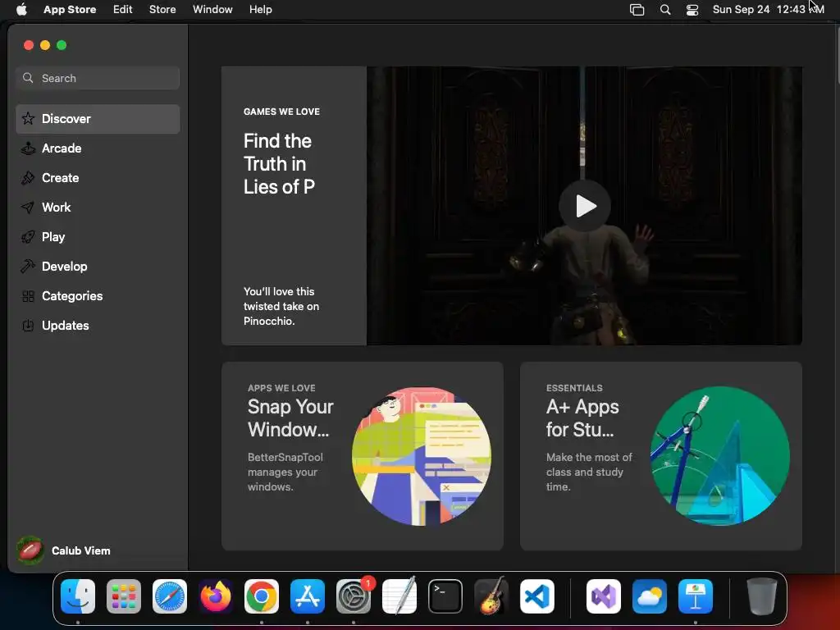Open the Find the Truth in Lies of P story
This screenshot has height=630, width=840.
pyautogui.click(x=294, y=206)
